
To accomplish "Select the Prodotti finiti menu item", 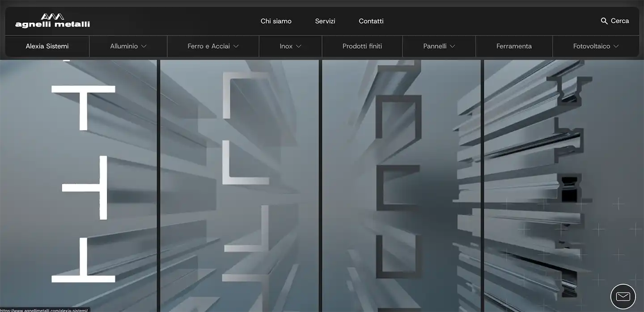I will 362,46.
